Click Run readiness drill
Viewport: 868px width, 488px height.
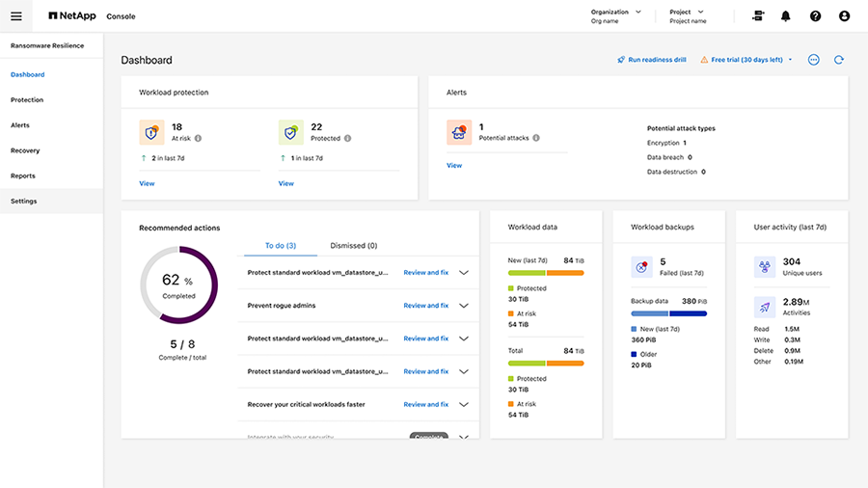pyautogui.click(x=652, y=60)
